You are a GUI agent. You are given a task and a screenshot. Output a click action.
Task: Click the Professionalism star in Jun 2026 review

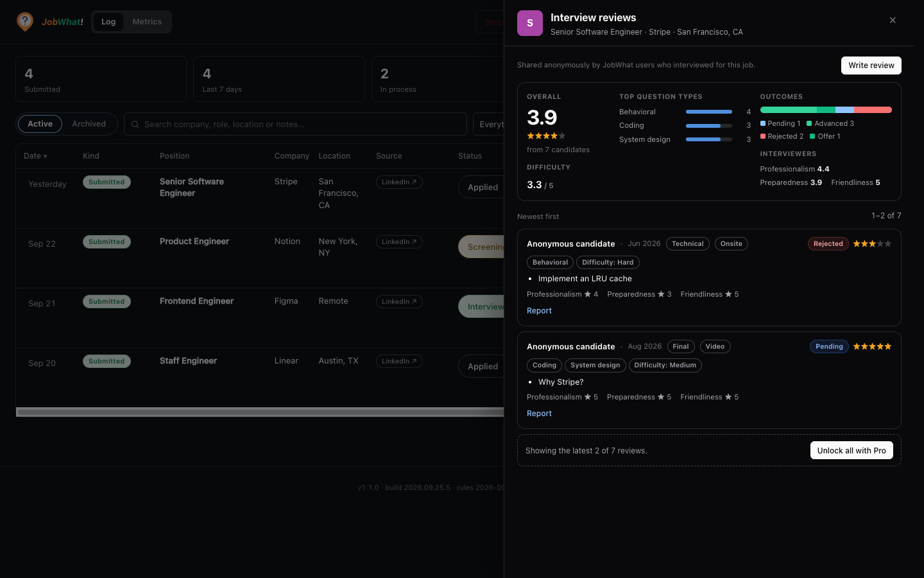click(x=588, y=294)
